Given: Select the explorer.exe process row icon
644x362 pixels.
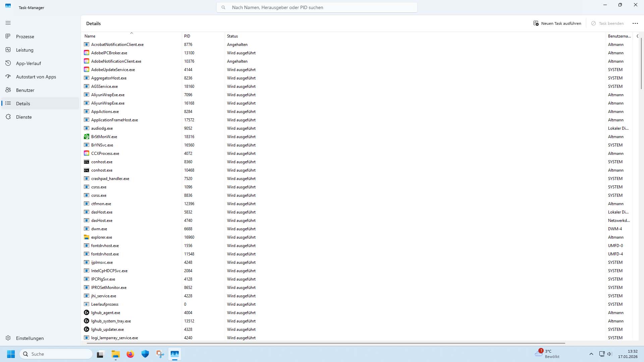Looking at the screenshot, I should pos(87,237).
